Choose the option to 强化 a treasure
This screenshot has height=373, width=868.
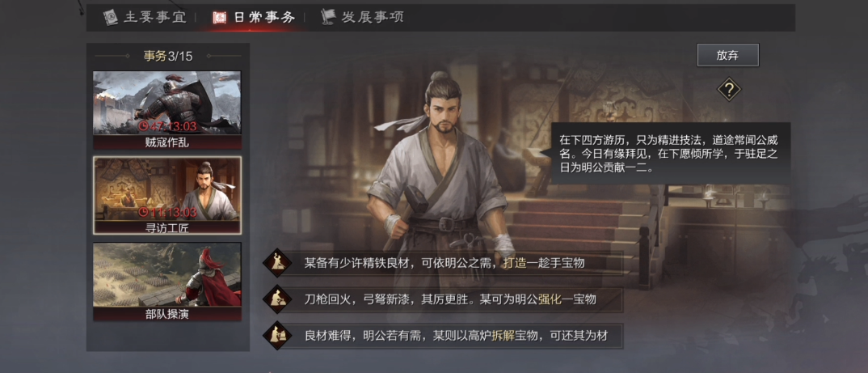(444, 300)
